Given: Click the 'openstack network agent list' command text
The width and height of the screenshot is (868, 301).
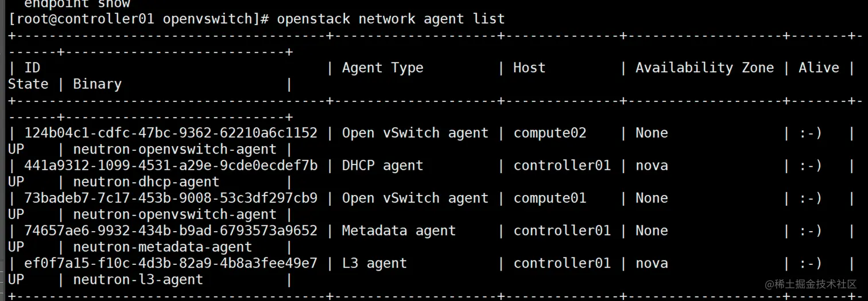Looking at the screenshot, I should [390, 19].
